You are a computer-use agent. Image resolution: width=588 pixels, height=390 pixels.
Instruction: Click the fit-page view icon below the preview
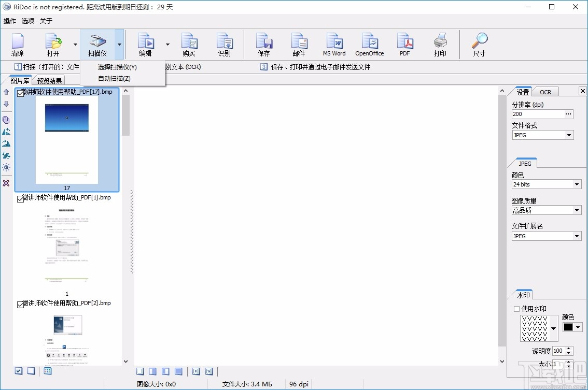tap(196, 371)
